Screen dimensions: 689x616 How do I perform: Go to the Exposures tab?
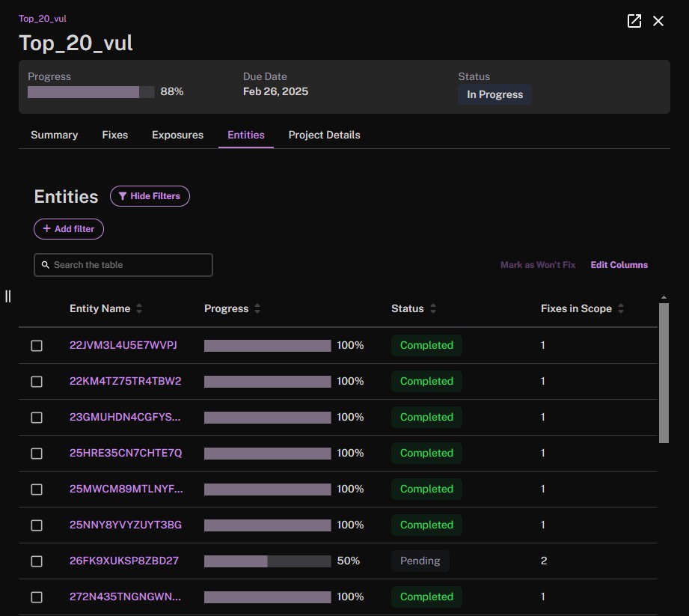pos(177,135)
